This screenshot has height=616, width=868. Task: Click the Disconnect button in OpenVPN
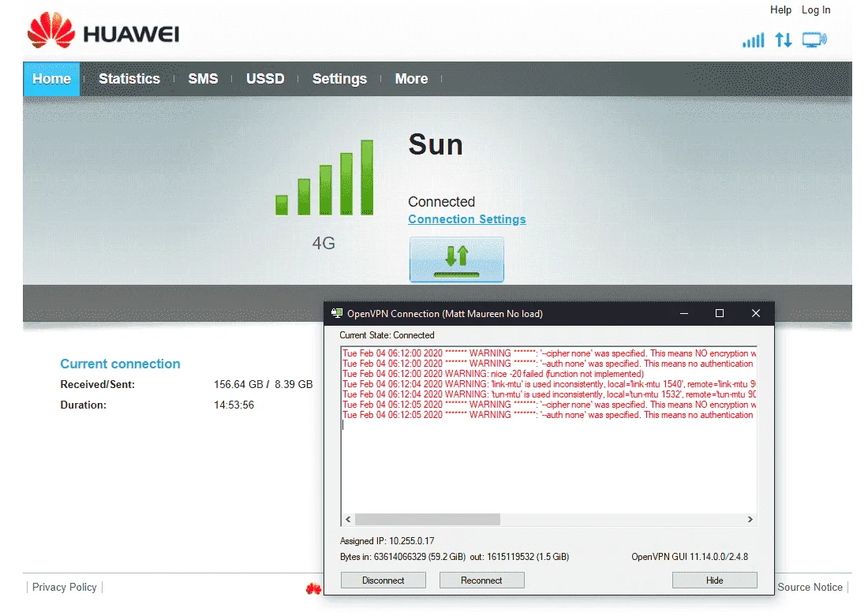pyautogui.click(x=383, y=580)
